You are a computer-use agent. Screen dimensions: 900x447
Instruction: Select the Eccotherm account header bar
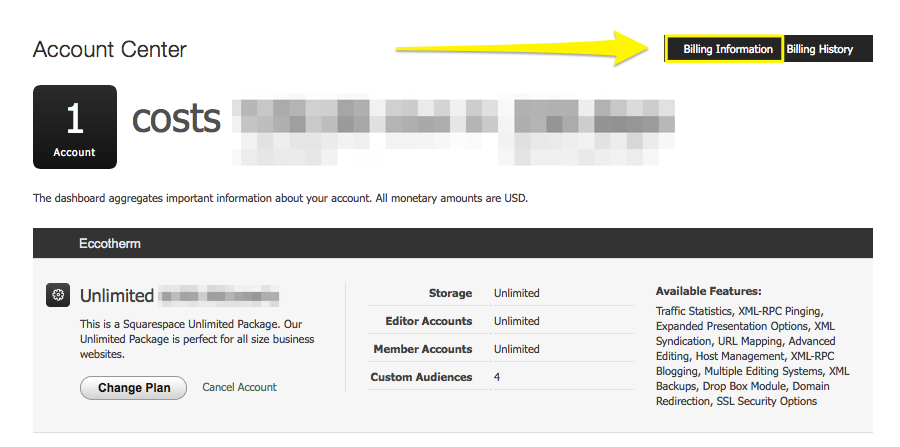coord(452,243)
